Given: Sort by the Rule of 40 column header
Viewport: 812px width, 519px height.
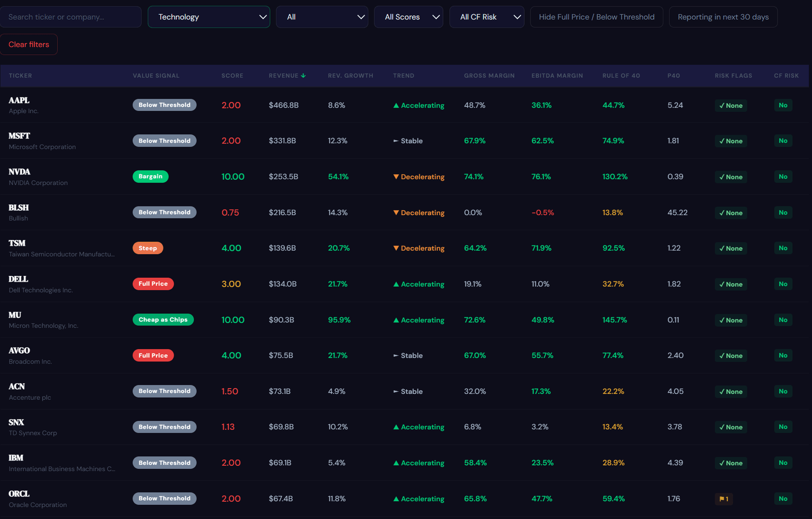Looking at the screenshot, I should (x=621, y=76).
